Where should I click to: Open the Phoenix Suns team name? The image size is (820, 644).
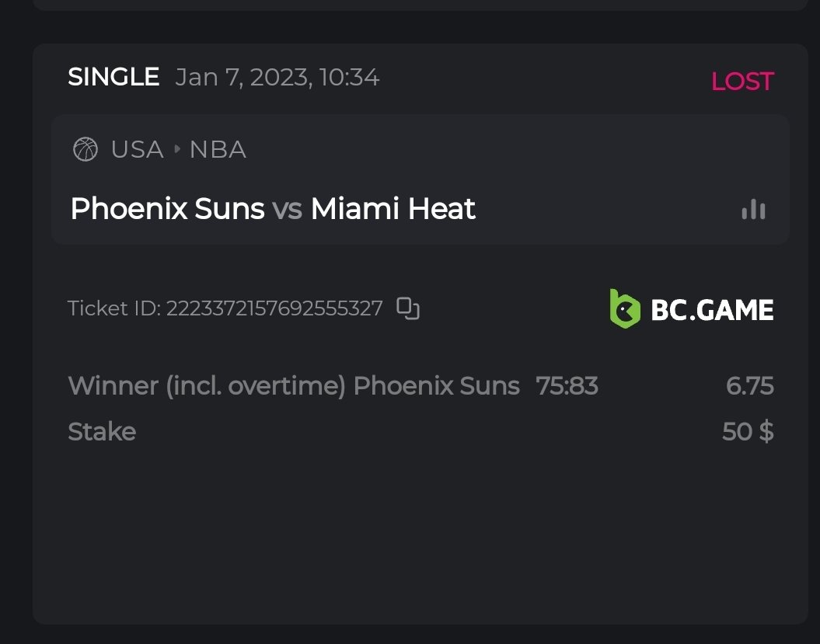tap(167, 209)
